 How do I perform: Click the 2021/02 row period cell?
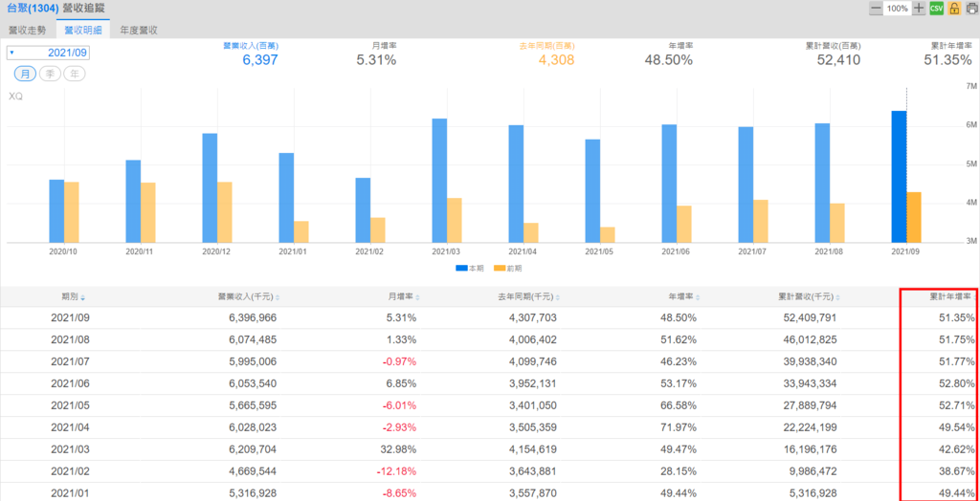click(x=71, y=471)
